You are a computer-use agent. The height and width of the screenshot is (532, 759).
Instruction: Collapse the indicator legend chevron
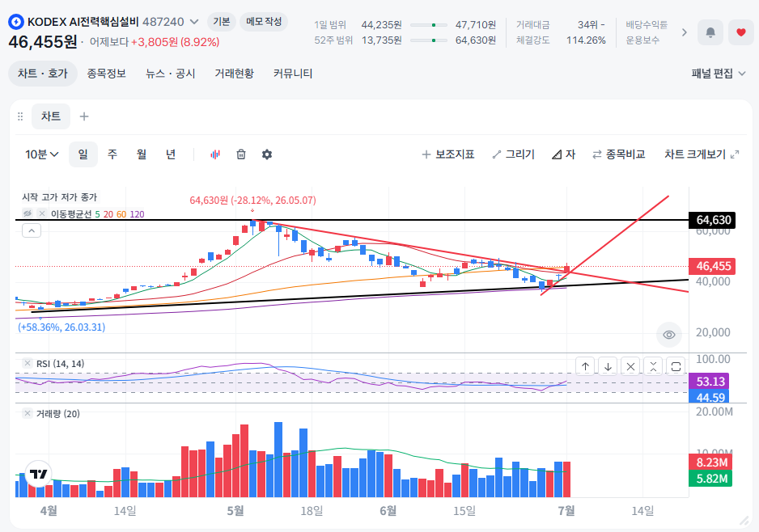click(32, 230)
